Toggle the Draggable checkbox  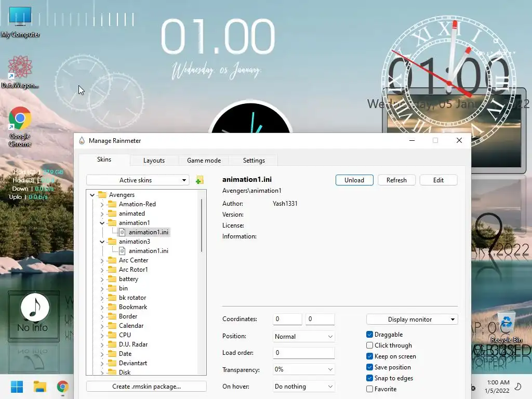point(370,335)
